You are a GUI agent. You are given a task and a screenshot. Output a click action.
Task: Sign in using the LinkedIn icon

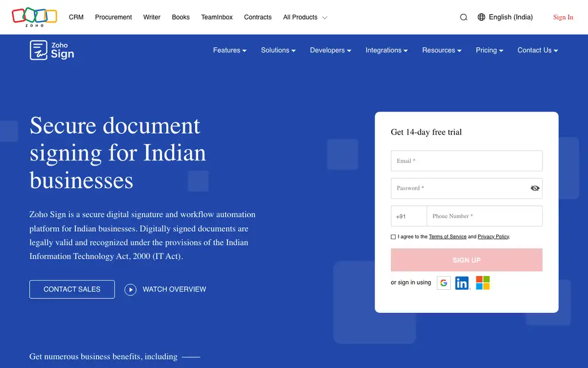coord(462,283)
